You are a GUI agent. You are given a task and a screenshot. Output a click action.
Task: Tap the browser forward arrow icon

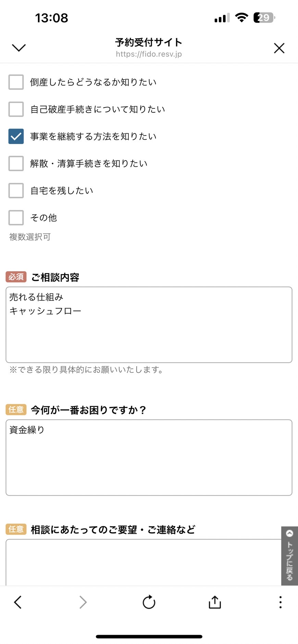click(83, 602)
